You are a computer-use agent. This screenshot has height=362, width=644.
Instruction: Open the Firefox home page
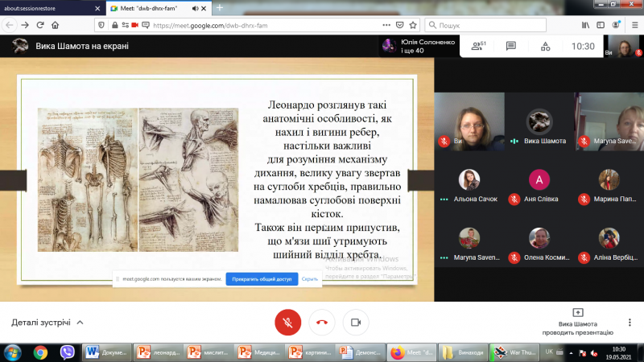point(55,25)
